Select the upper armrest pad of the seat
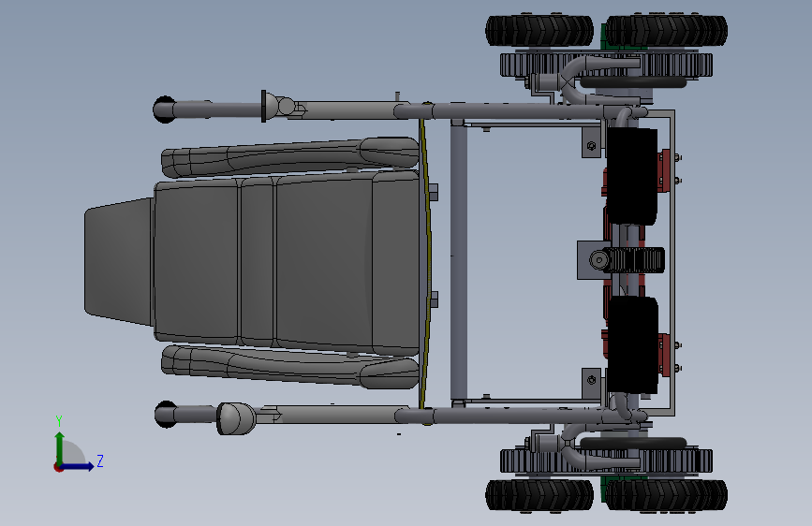This screenshot has height=526, width=812. 290,157
